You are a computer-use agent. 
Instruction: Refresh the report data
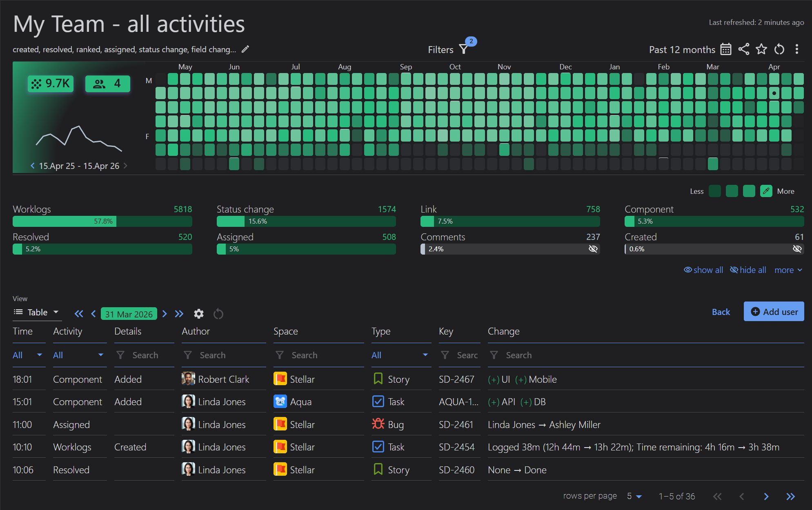click(x=779, y=49)
